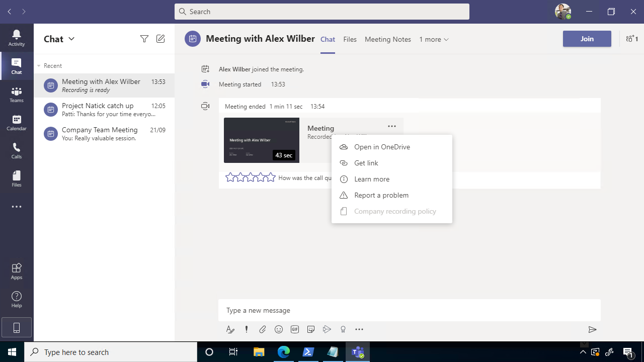The image size is (644, 362).
Task: Open Microsoft Edge from taskbar
Action: (284, 352)
